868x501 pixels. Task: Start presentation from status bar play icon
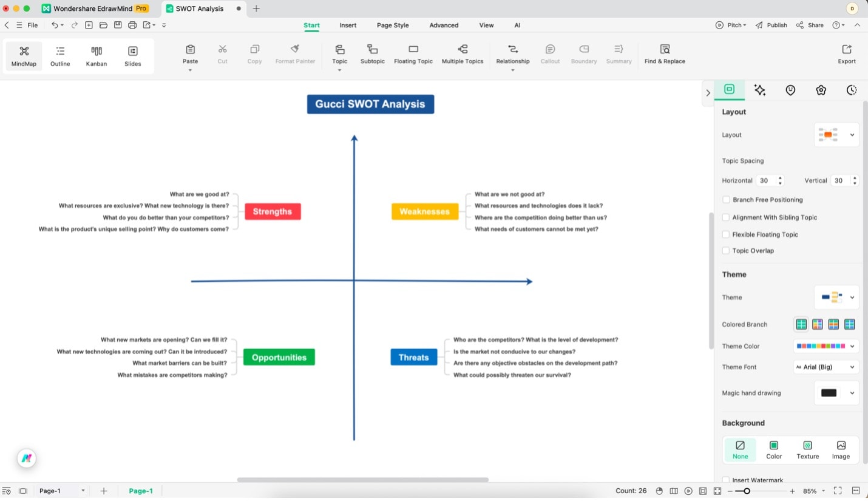point(688,491)
